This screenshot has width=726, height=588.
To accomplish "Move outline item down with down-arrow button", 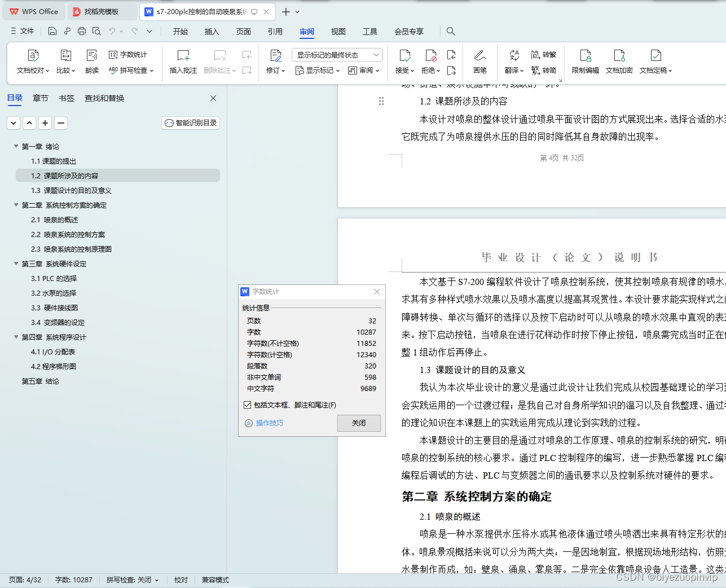I will point(14,122).
